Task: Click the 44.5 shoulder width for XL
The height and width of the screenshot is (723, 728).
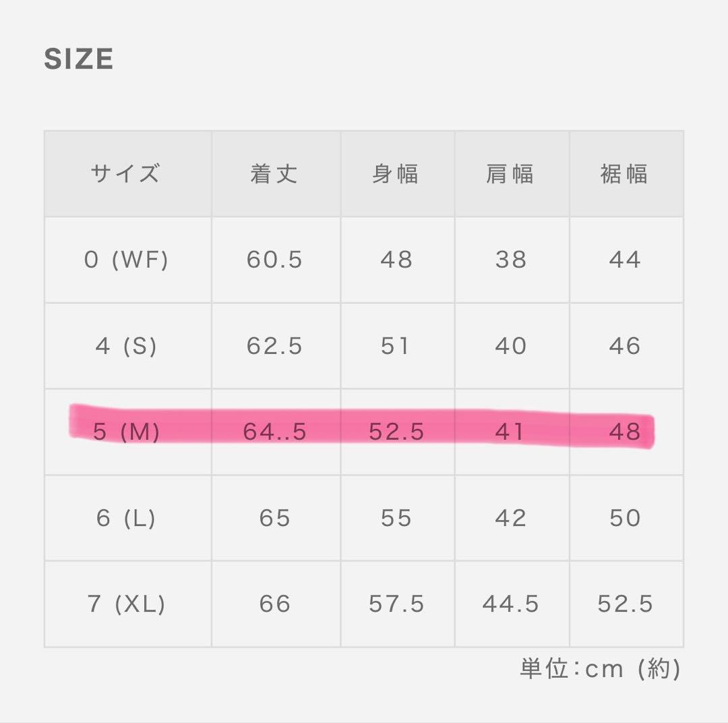Action: coord(510,604)
